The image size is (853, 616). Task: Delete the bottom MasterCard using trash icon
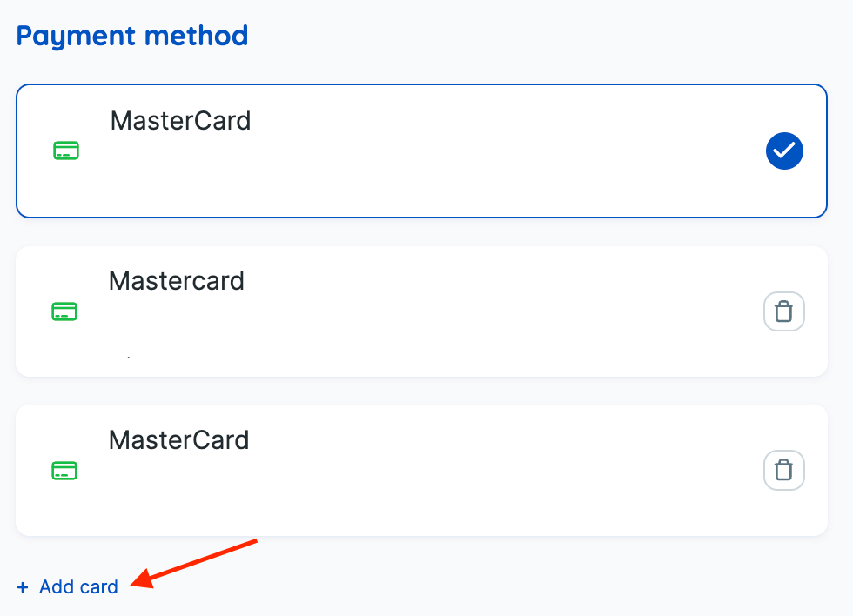783,471
